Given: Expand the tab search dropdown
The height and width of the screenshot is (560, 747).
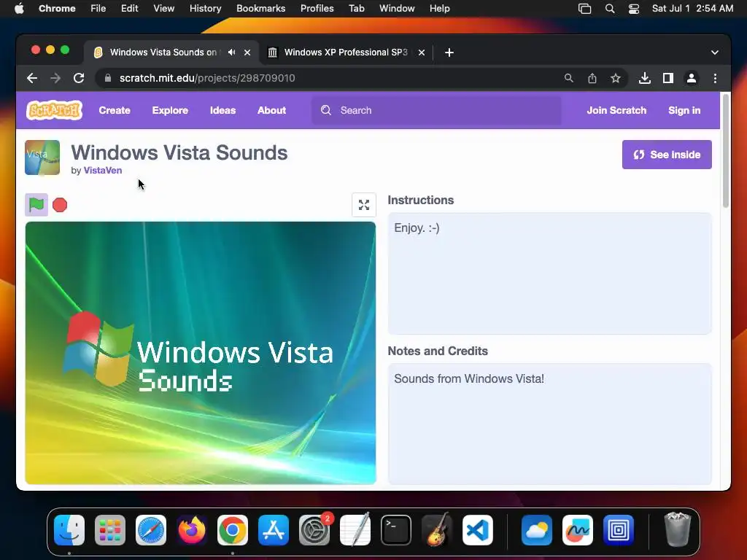Looking at the screenshot, I should pyautogui.click(x=715, y=52).
